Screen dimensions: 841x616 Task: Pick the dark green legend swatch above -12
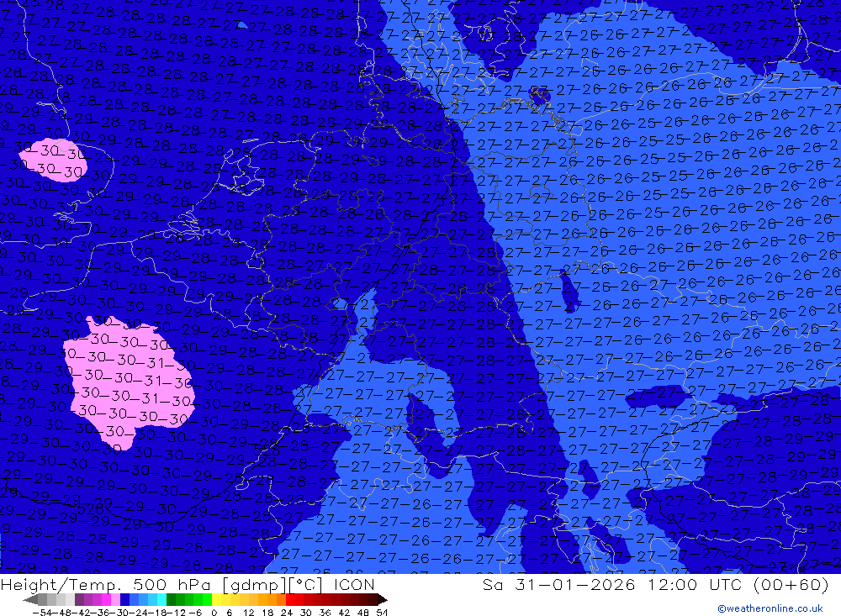pos(171,600)
